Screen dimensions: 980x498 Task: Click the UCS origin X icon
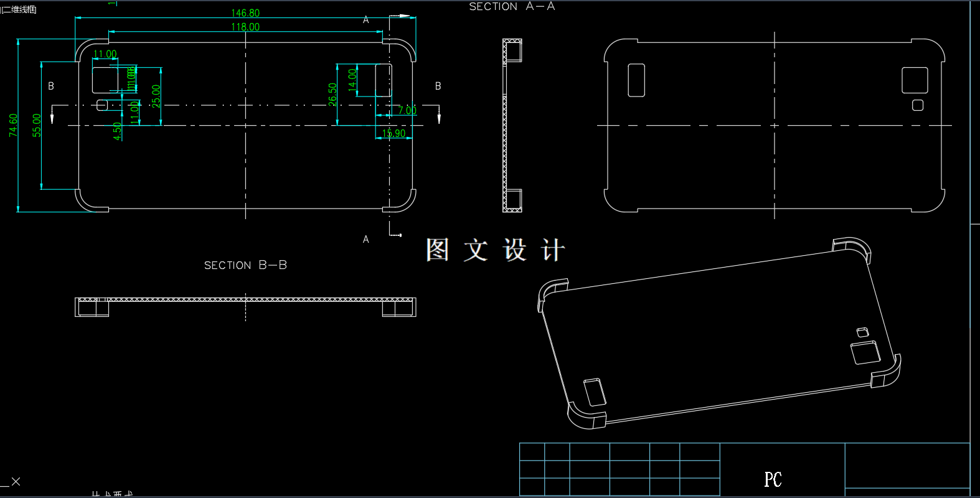16,481
